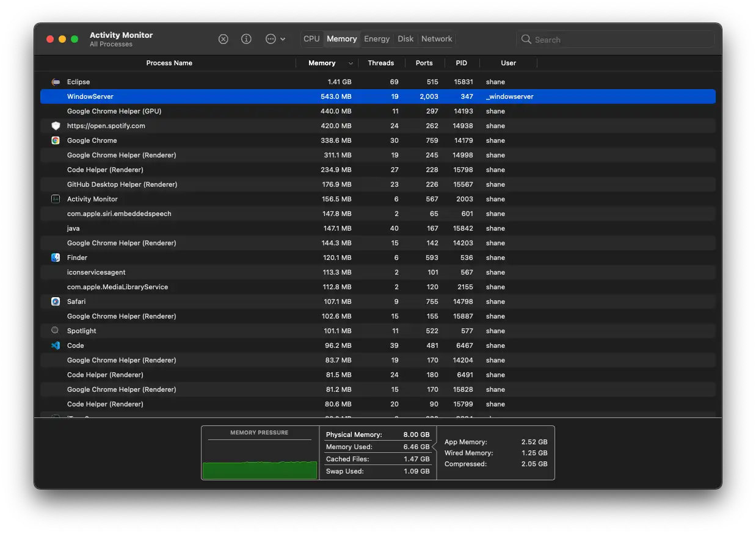This screenshot has width=756, height=534.
Task: Switch to the CPU tab
Action: [x=311, y=38]
